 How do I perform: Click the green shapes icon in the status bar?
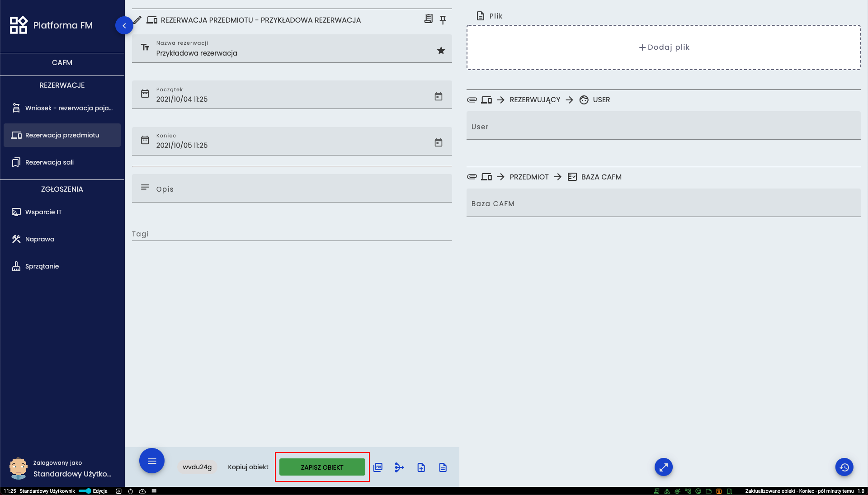667,491
